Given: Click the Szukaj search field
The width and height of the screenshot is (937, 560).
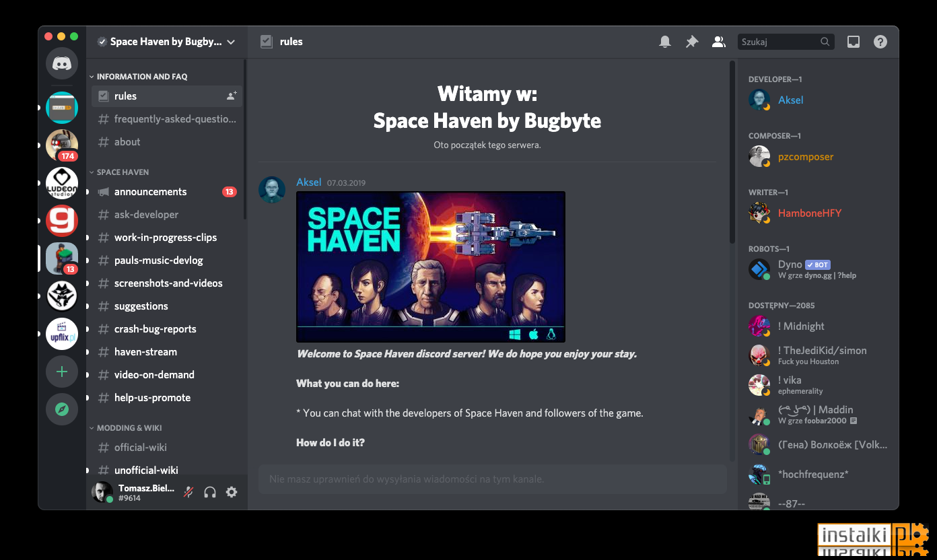Looking at the screenshot, I should (786, 42).
